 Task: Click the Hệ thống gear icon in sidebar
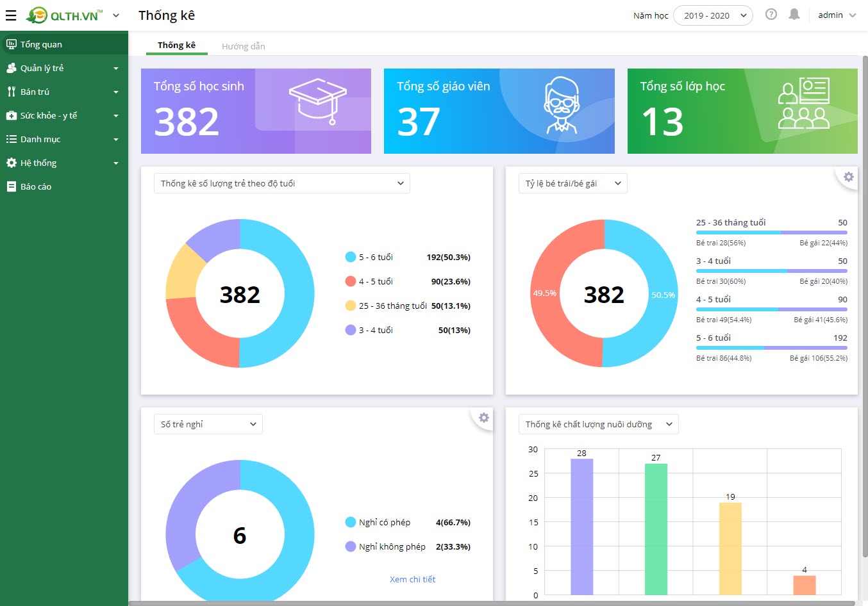tap(12, 163)
